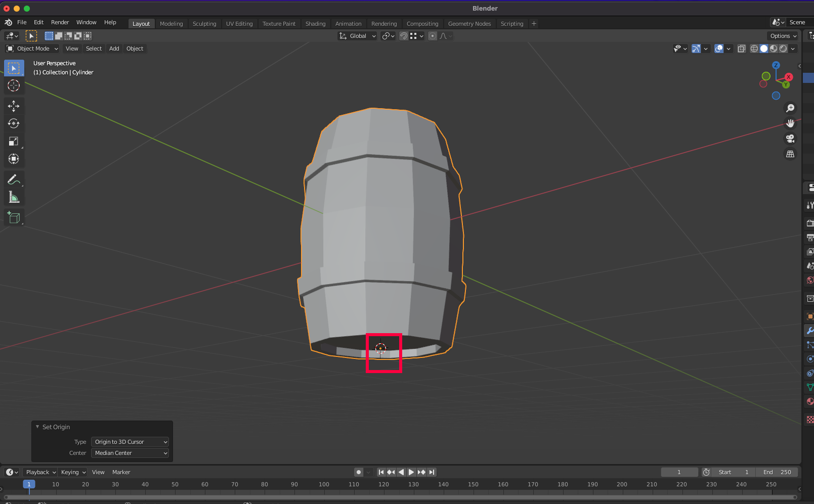Viewport: 814px width, 504px height.
Task: Switch to Modeling workspace tab
Action: pyautogui.click(x=171, y=24)
